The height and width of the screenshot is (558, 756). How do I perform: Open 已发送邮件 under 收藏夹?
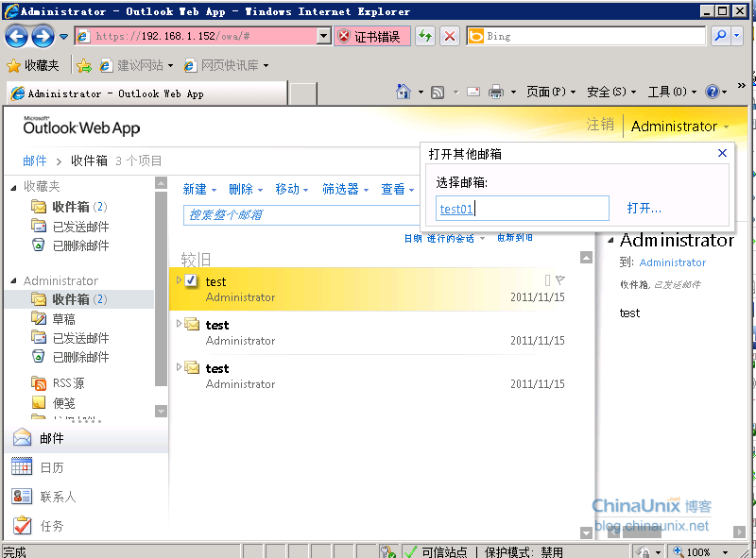tap(70, 227)
